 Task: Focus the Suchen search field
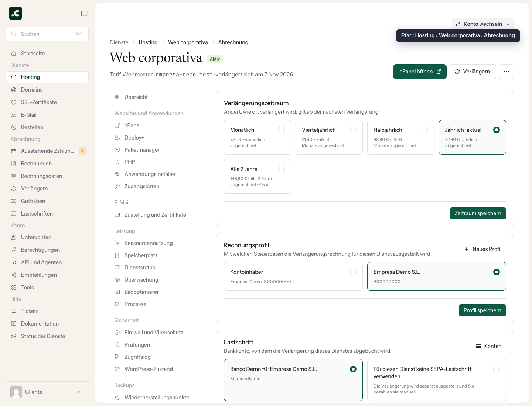coord(47,34)
